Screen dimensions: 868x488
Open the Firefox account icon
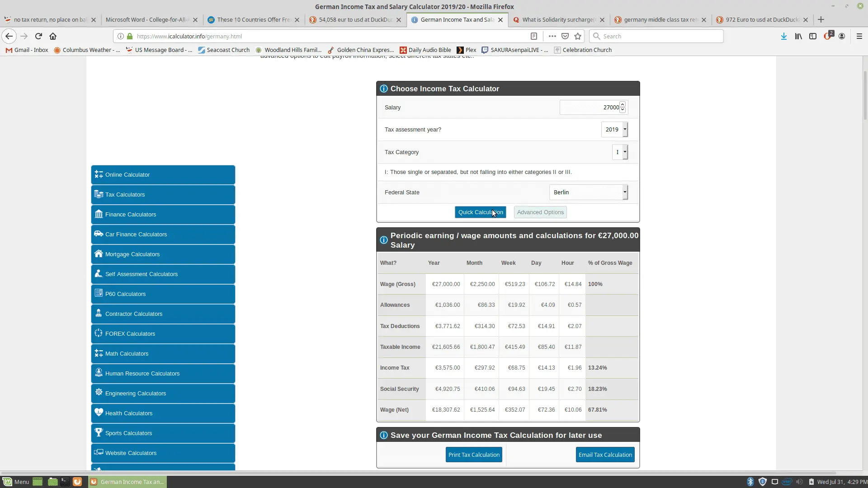coord(842,36)
